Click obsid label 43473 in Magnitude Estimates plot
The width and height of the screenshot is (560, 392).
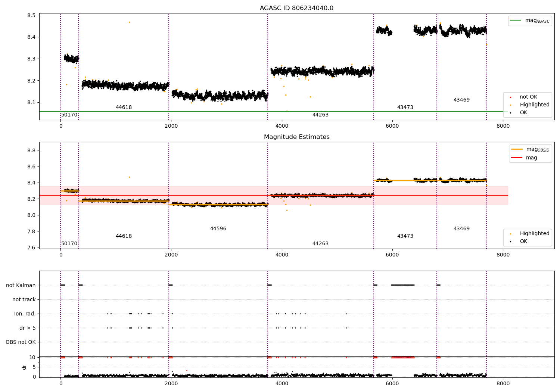(405, 236)
